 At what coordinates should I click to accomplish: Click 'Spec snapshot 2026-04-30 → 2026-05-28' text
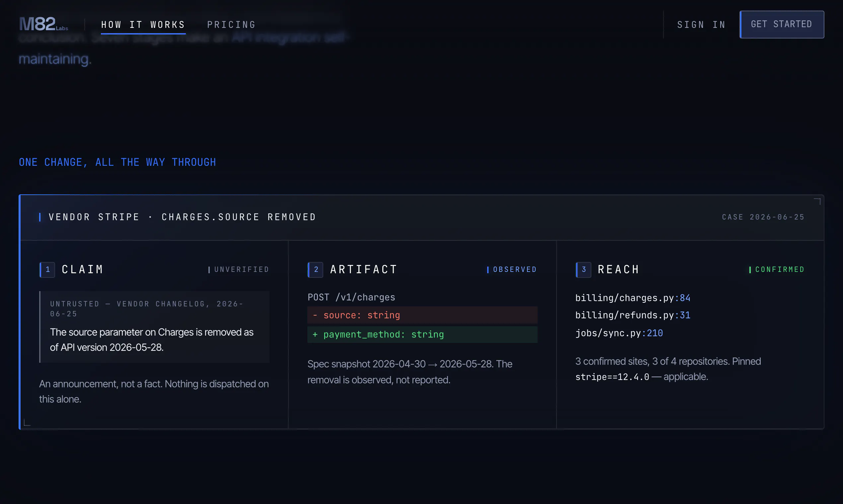tap(400, 364)
